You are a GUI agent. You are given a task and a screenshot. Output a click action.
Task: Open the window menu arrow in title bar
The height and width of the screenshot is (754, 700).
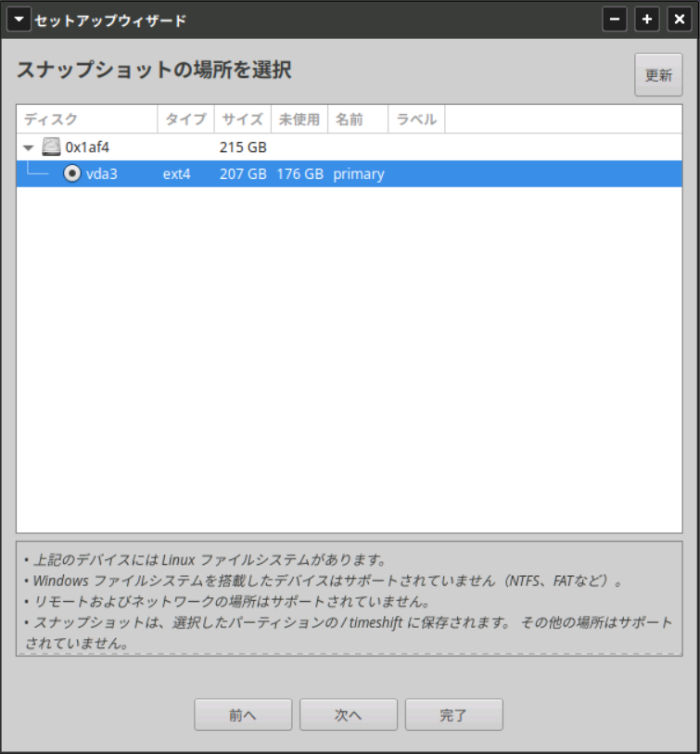click(x=19, y=19)
